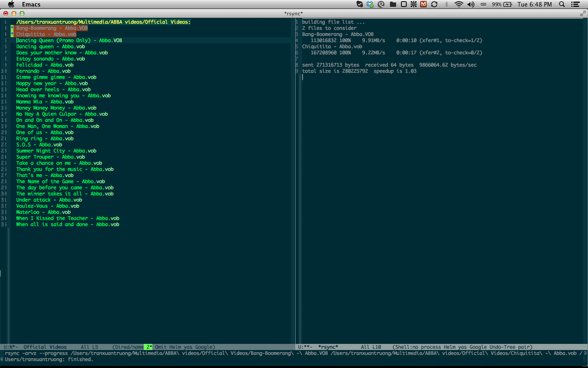Select Voulez-Vous - Abba.vob

click(x=48, y=206)
